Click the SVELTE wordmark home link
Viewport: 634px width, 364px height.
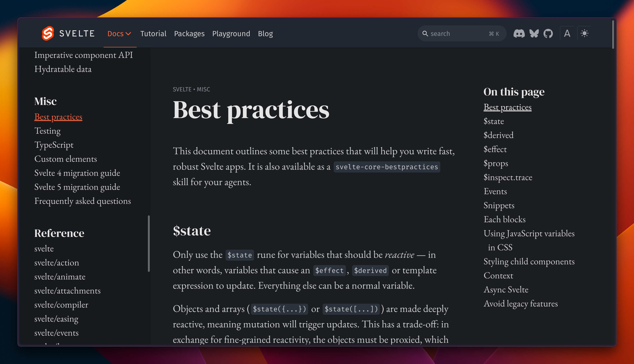pos(77,34)
